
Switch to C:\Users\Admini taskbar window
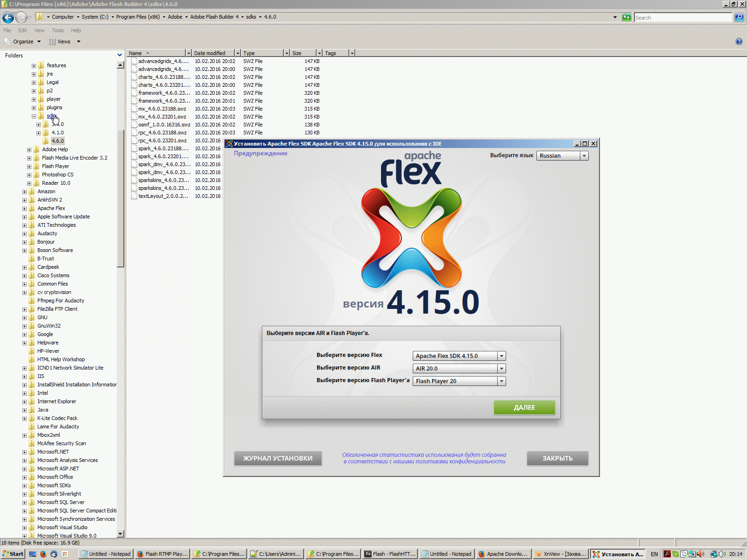tap(276, 554)
